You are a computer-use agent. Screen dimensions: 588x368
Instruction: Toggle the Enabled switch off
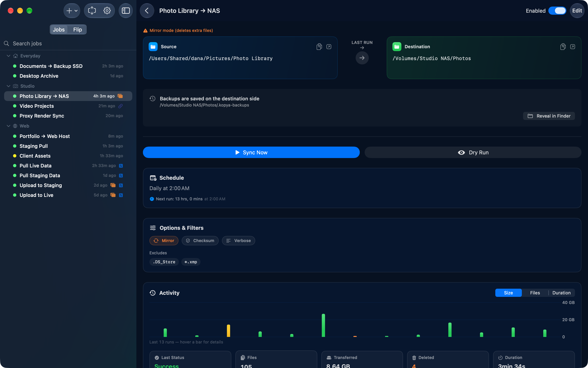pyautogui.click(x=557, y=11)
